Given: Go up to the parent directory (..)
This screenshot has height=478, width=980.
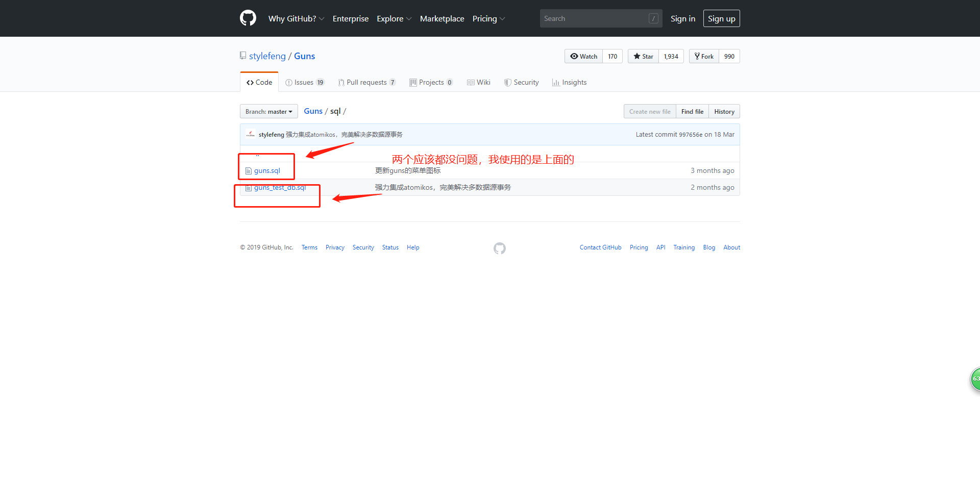Looking at the screenshot, I should (x=257, y=155).
